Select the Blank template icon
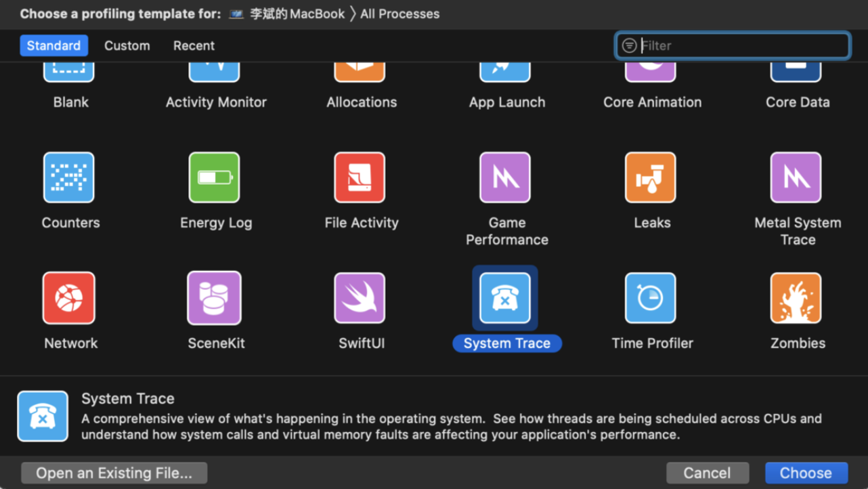 point(68,72)
